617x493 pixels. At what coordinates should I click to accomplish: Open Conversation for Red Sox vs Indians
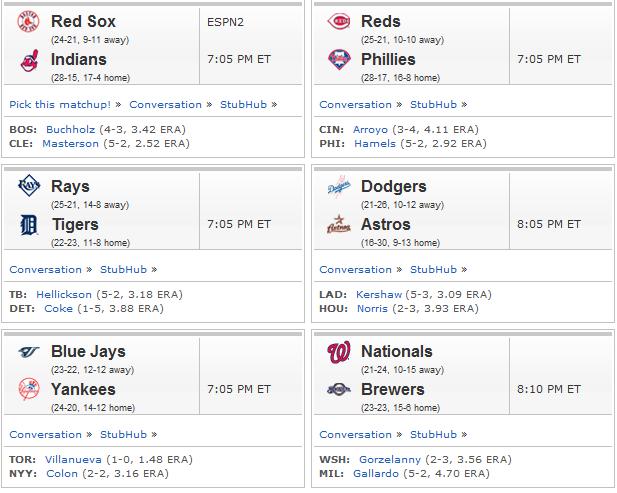click(165, 105)
